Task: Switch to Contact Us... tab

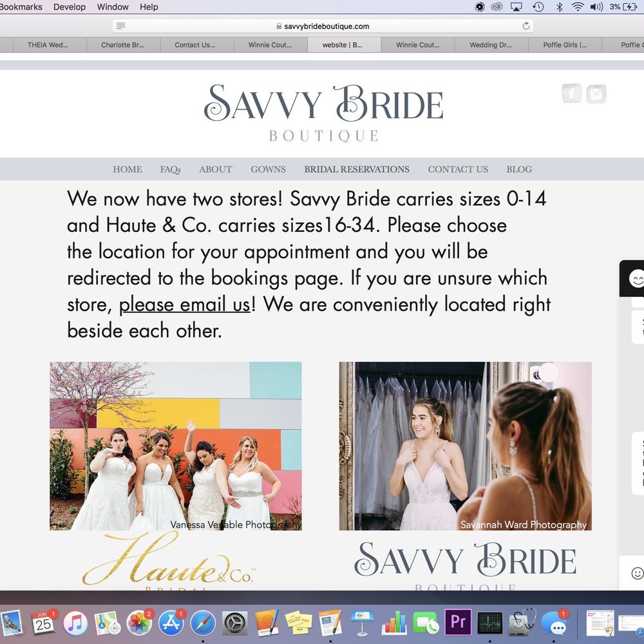Action: tap(196, 45)
